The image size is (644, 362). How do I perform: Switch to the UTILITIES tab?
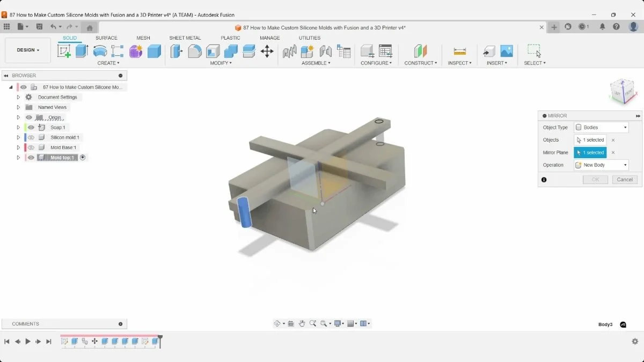(310, 38)
